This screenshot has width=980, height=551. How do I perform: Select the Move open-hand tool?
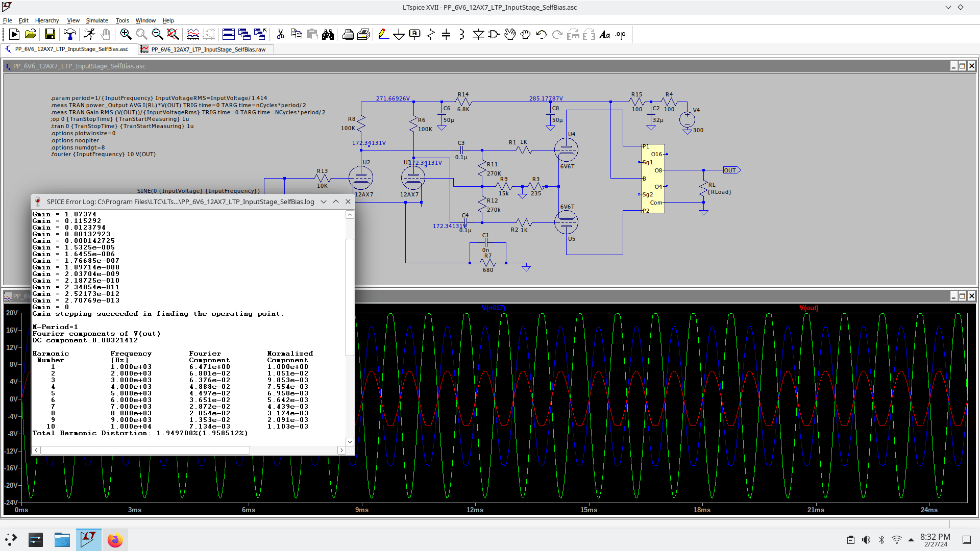[510, 34]
